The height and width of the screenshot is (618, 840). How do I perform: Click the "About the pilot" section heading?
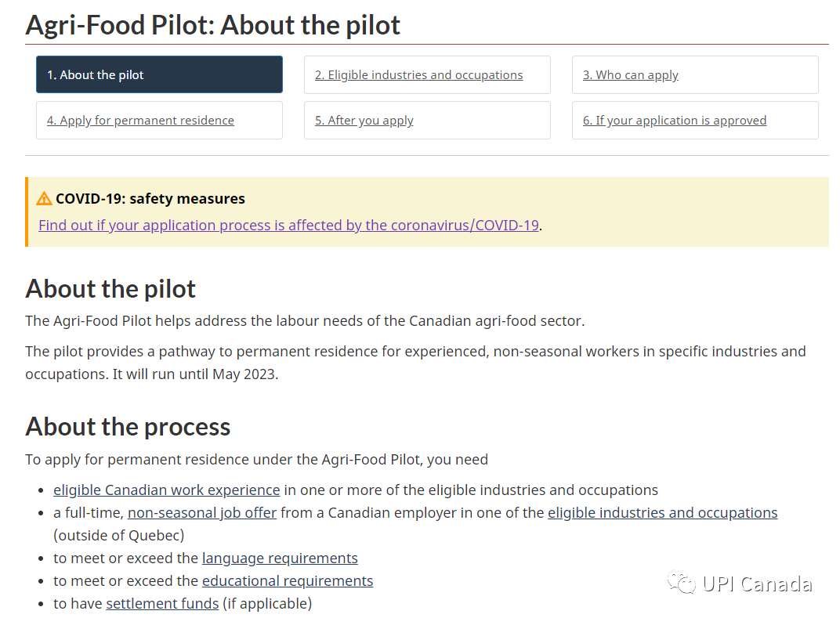110,289
